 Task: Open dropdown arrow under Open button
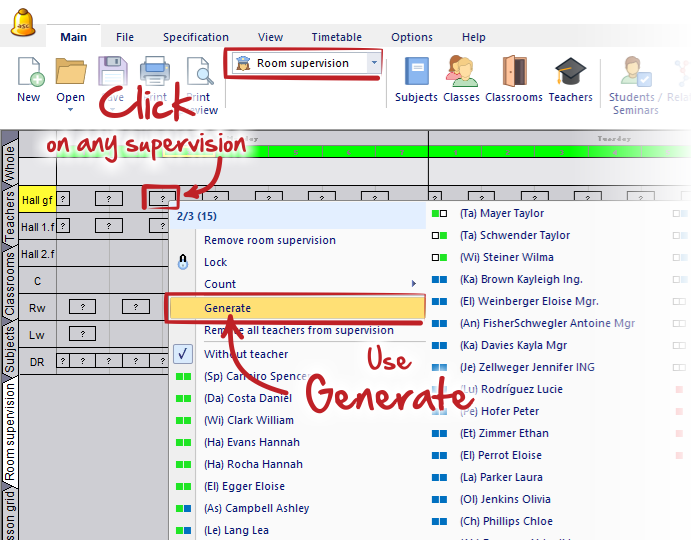(70, 110)
